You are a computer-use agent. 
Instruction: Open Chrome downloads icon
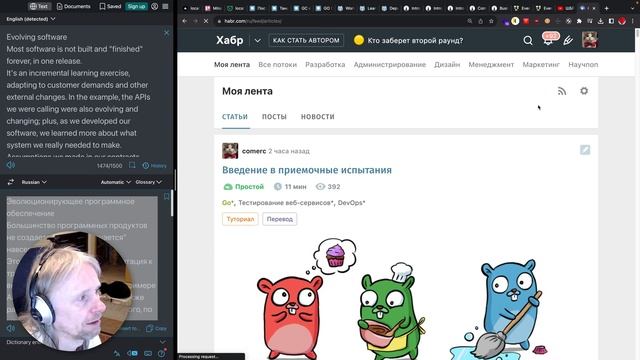click(600, 21)
